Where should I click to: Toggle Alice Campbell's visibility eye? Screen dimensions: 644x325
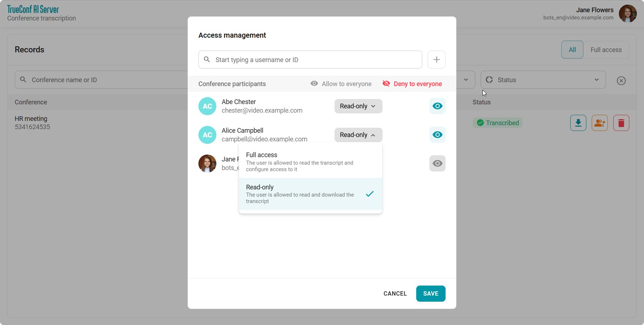(x=437, y=135)
